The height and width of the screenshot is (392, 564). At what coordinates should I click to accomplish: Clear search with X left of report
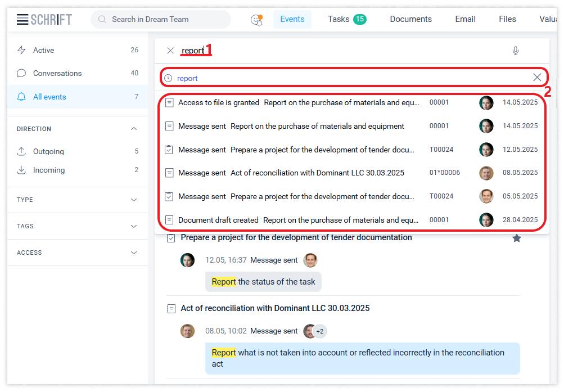(170, 51)
